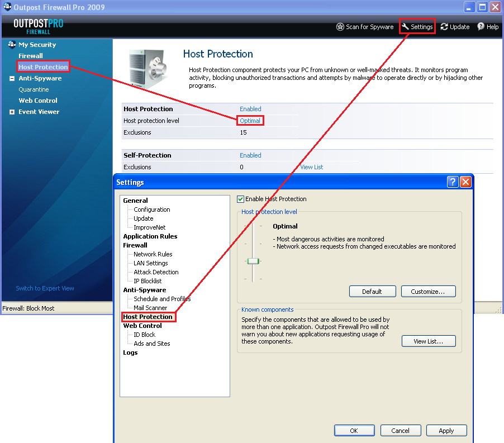Select Anti-Spyware in the Settings tree
Viewport: 504px width, 443px height.
click(145, 290)
